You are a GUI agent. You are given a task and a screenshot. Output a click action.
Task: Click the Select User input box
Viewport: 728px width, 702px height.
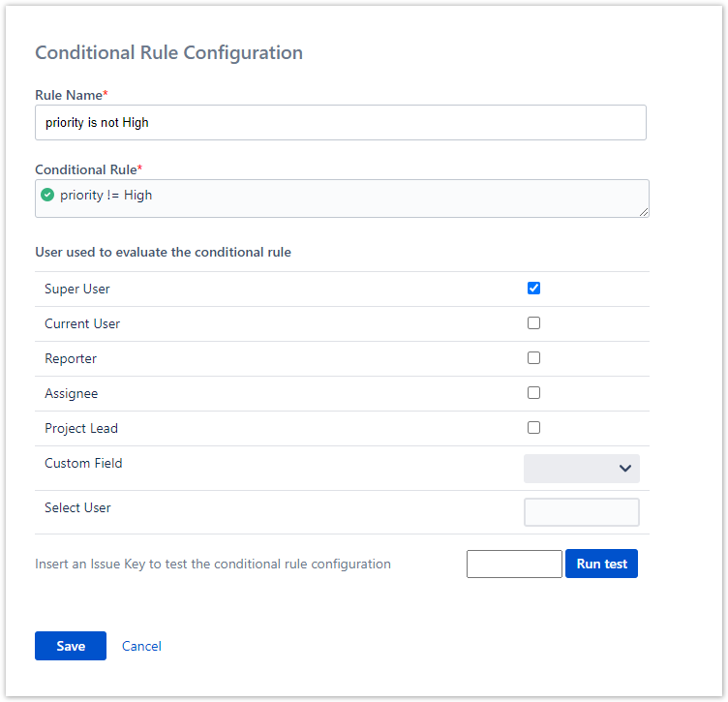[x=581, y=512]
